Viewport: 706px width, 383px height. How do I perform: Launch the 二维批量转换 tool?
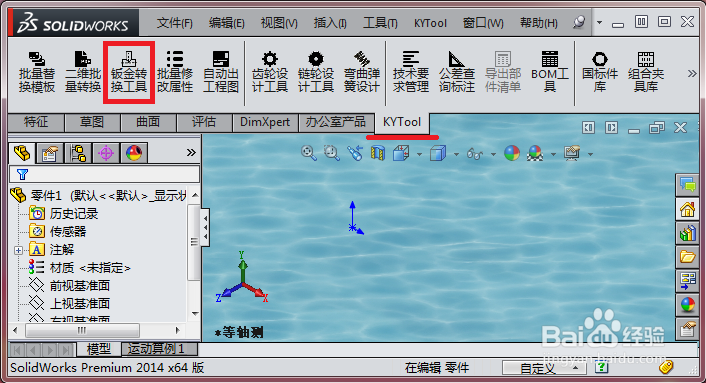pos(83,72)
